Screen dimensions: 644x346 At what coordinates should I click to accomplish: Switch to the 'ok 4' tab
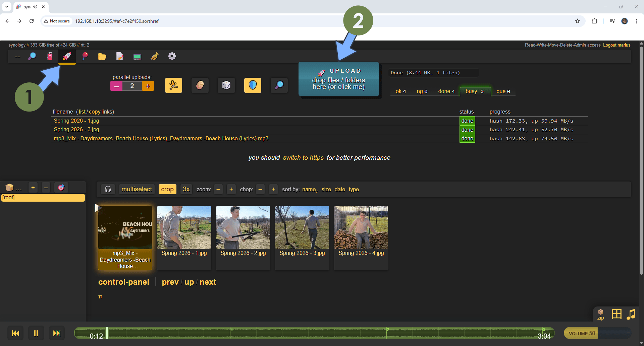tap(400, 91)
